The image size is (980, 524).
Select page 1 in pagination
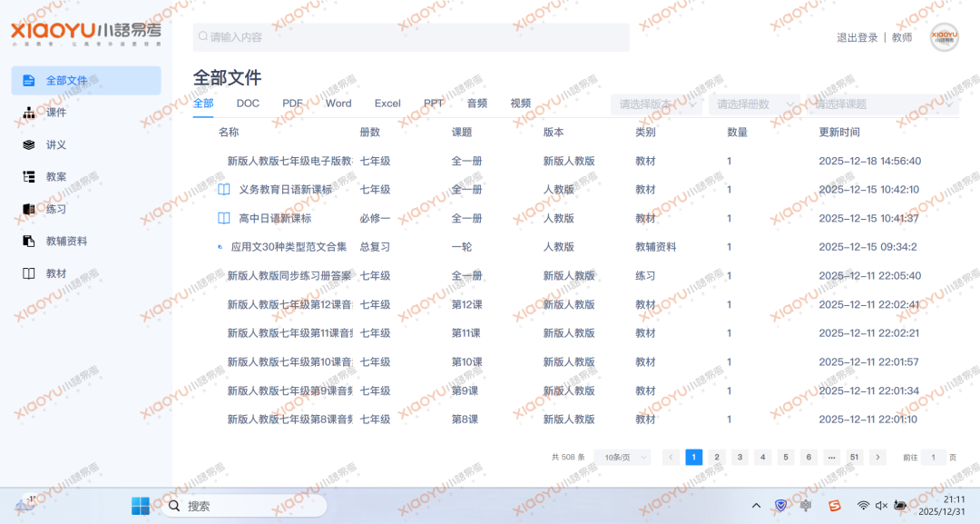[694, 457]
